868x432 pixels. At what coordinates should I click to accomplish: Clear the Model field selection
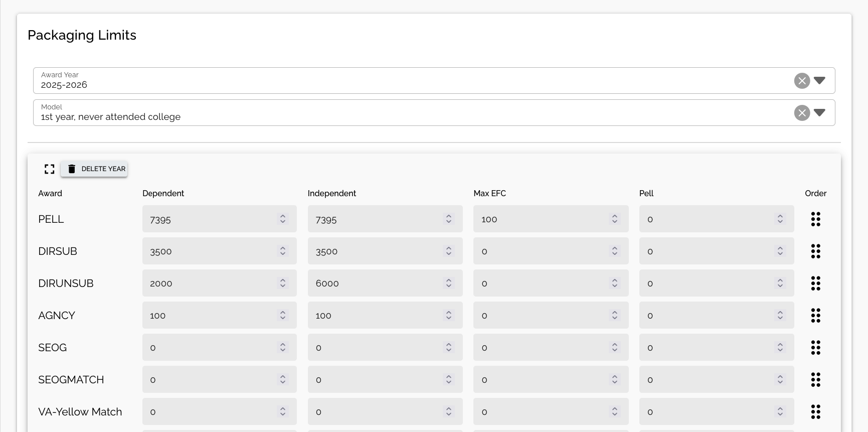(802, 113)
